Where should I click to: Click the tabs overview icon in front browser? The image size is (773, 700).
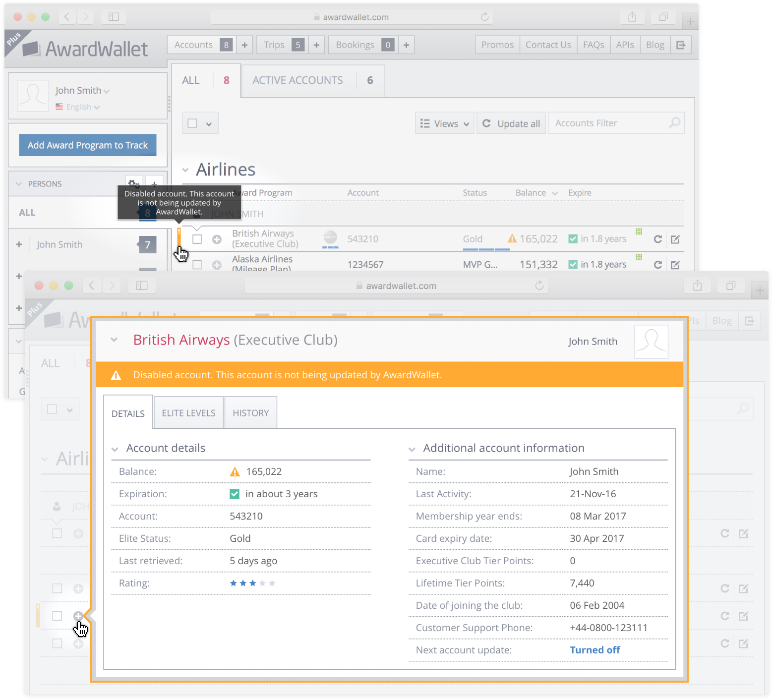(x=731, y=286)
